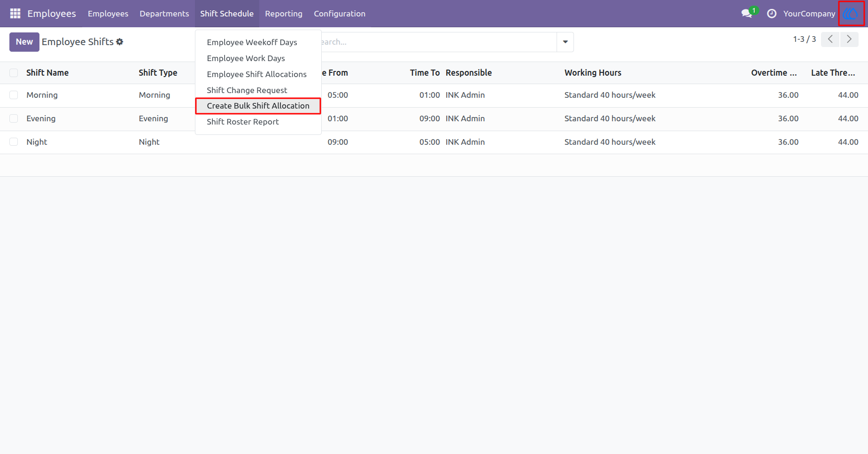Toggle the select-all header checkbox

tap(14, 73)
